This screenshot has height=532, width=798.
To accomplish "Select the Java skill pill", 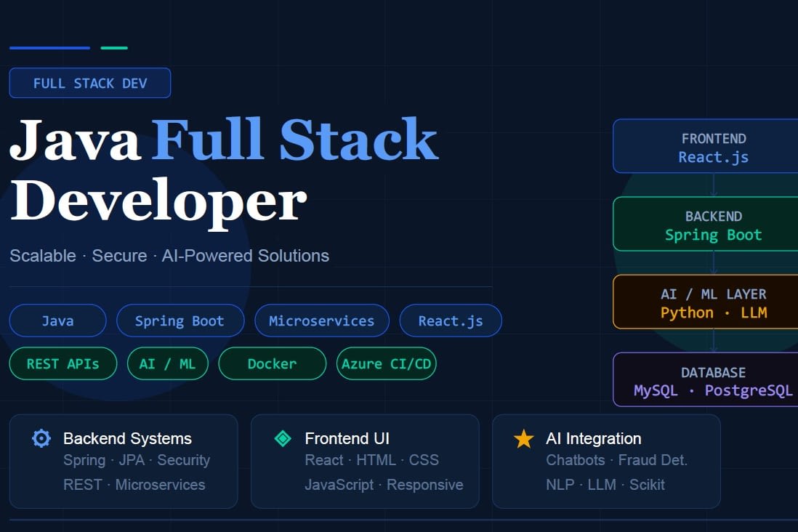I will [57, 321].
